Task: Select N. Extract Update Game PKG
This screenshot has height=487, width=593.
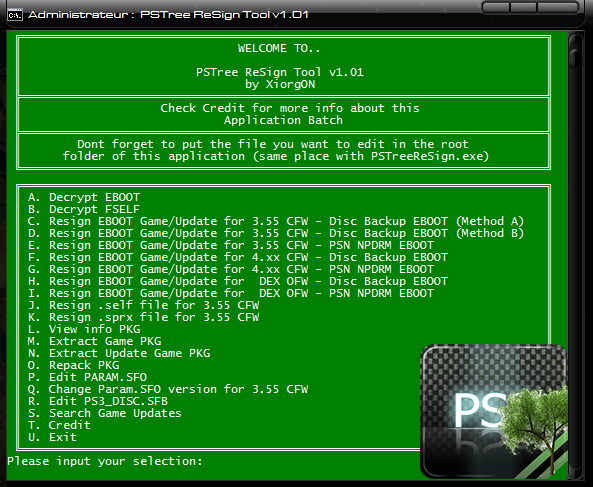Action: pos(119,353)
